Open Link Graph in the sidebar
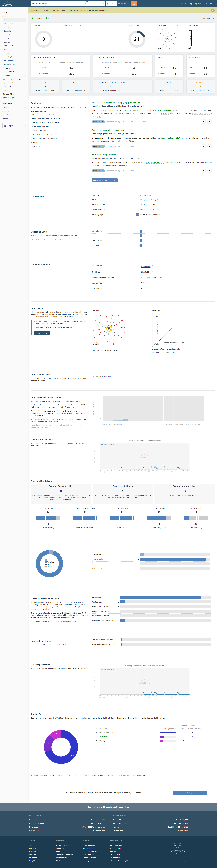The image size is (217, 868). coord(8,57)
